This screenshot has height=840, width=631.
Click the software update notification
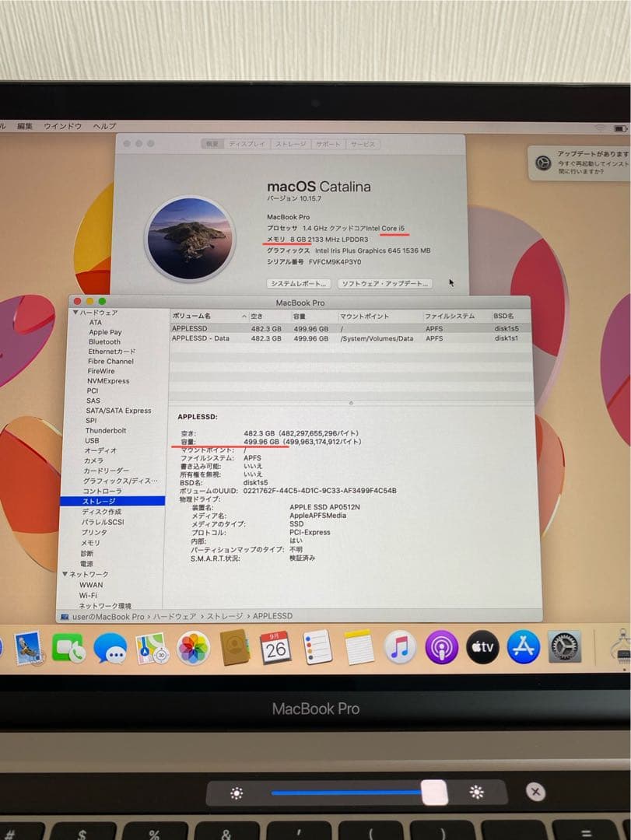[580, 163]
